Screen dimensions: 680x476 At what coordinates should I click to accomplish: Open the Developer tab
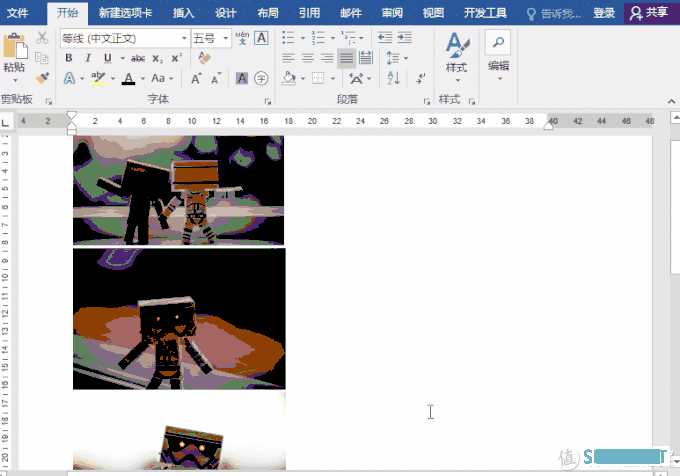(485, 13)
